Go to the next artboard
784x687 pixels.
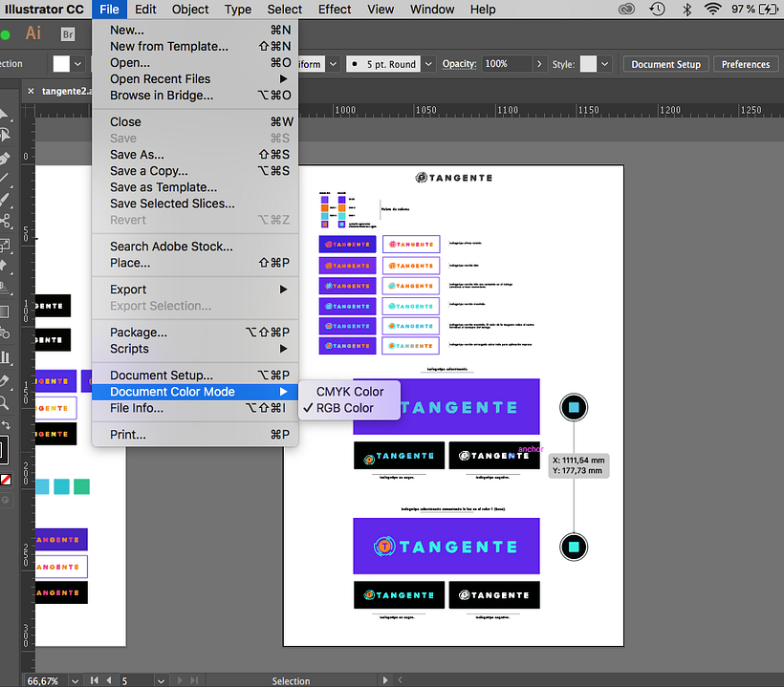click(x=180, y=680)
